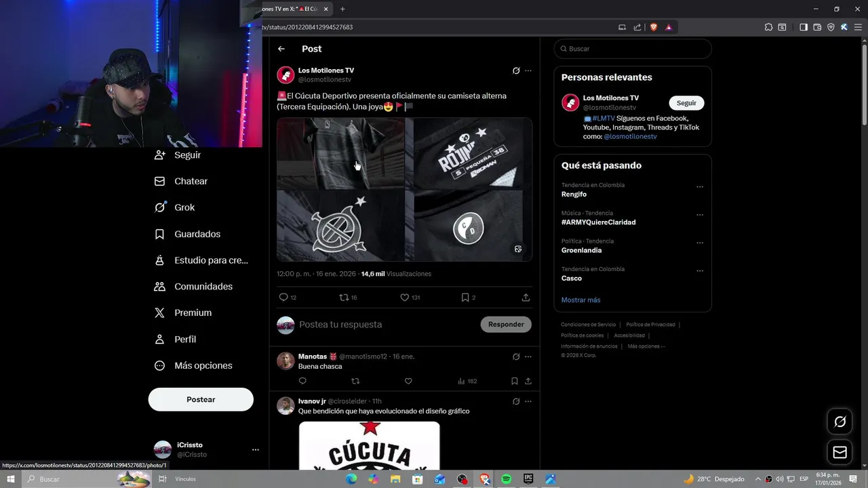Open Spotify from the taskbar

tap(506, 479)
